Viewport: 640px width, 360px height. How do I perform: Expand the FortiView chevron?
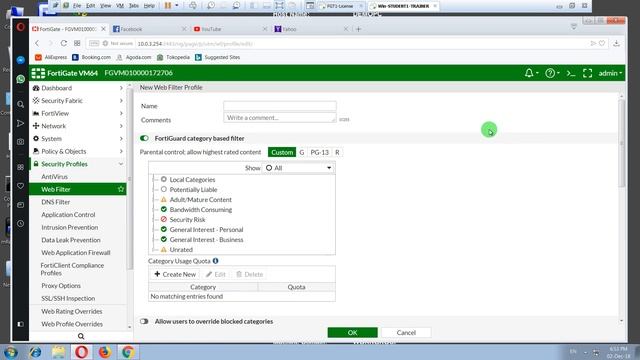click(121, 113)
